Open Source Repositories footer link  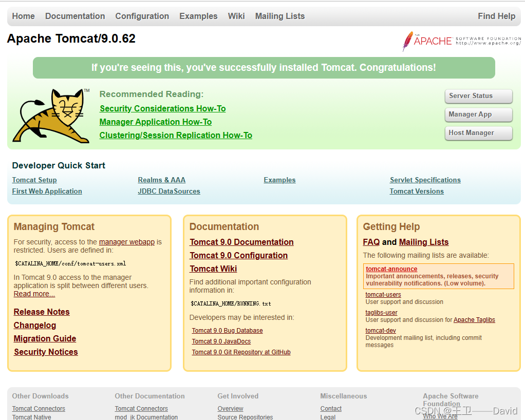click(245, 417)
